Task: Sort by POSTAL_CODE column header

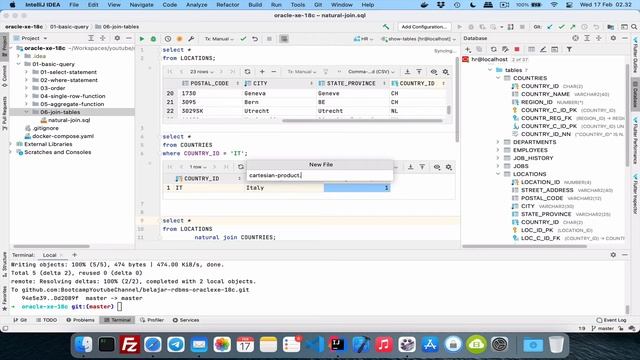Action: point(209,83)
